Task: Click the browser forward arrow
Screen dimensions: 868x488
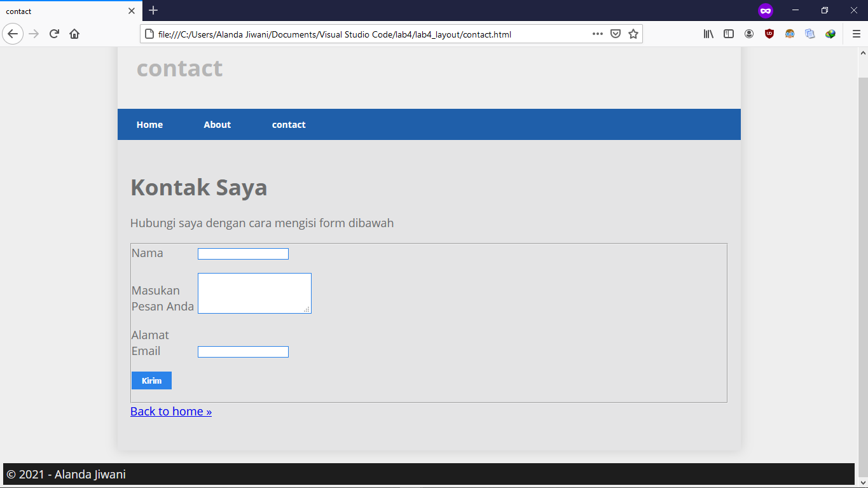Action: 34,34
